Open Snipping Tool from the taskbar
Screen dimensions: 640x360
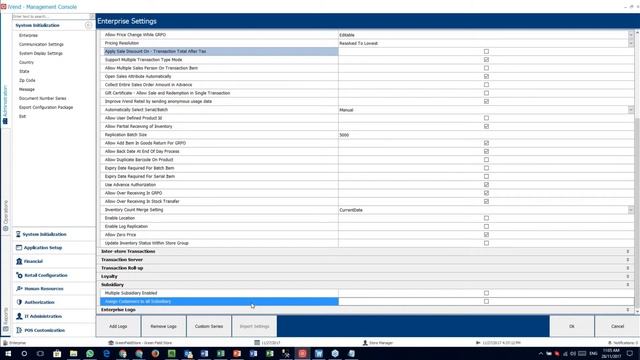point(286,353)
